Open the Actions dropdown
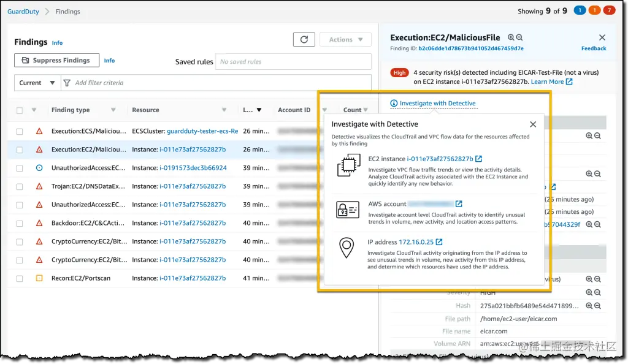628x364 pixels. tap(345, 40)
